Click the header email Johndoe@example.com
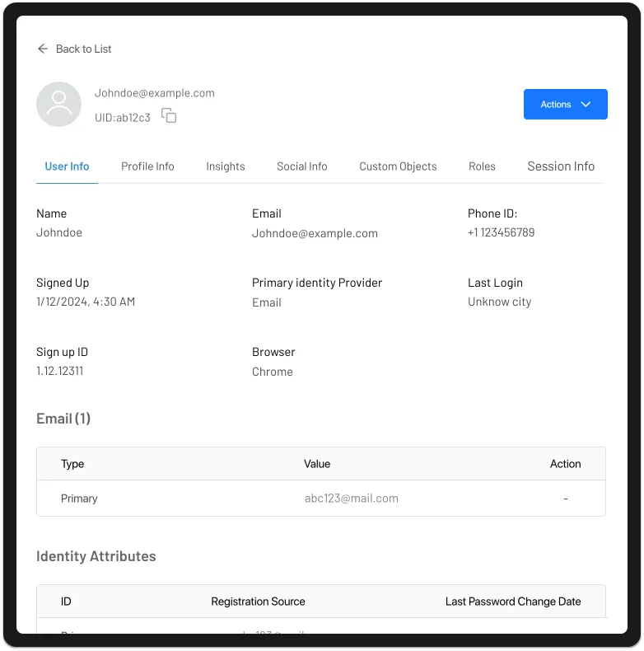 (x=154, y=93)
